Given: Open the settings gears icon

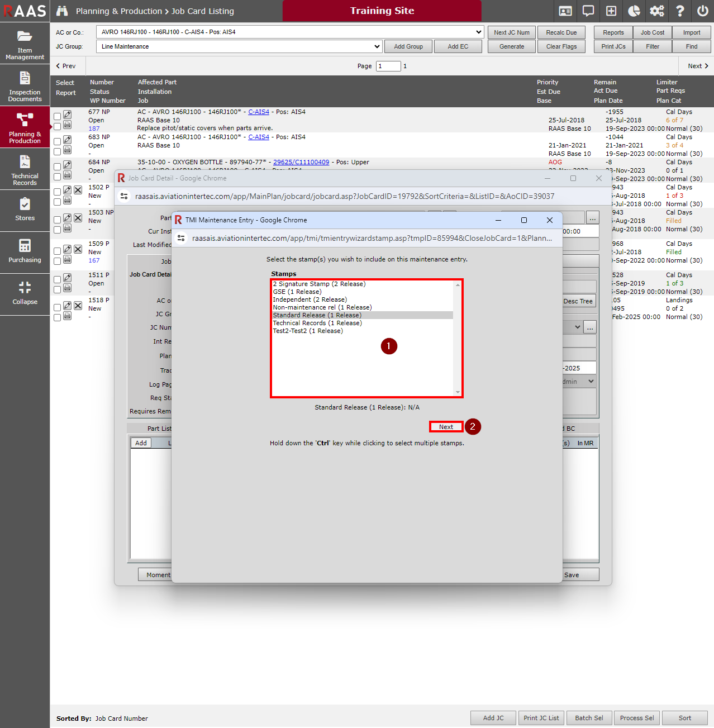Looking at the screenshot, I should pyautogui.click(x=657, y=11).
